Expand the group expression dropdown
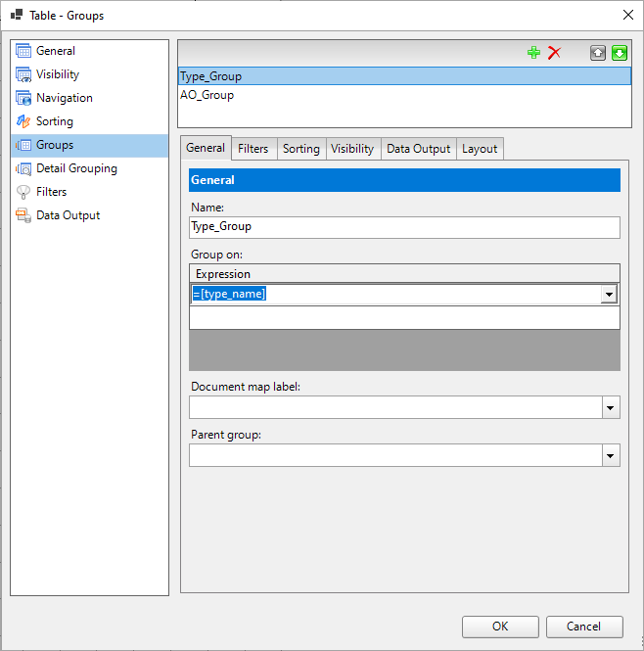 tap(609, 295)
